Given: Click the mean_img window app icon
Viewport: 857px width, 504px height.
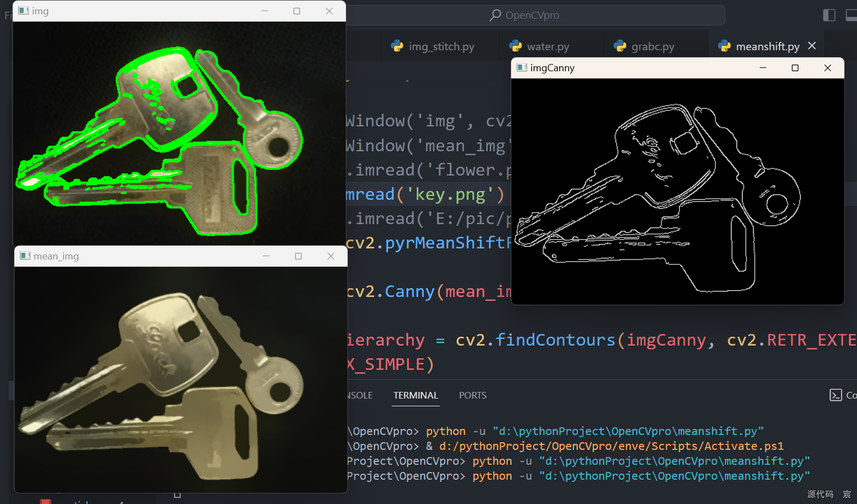Looking at the screenshot, I should [x=25, y=256].
